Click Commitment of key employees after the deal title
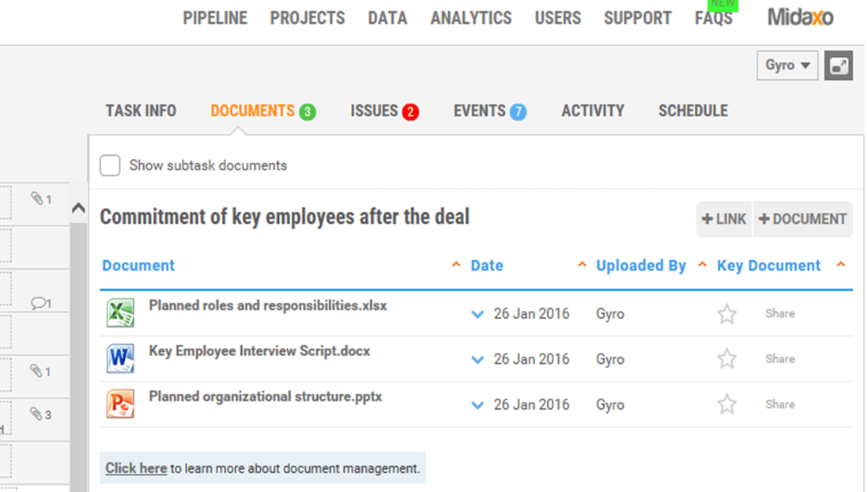This screenshot has width=868, height=492. tap(285, 217)
